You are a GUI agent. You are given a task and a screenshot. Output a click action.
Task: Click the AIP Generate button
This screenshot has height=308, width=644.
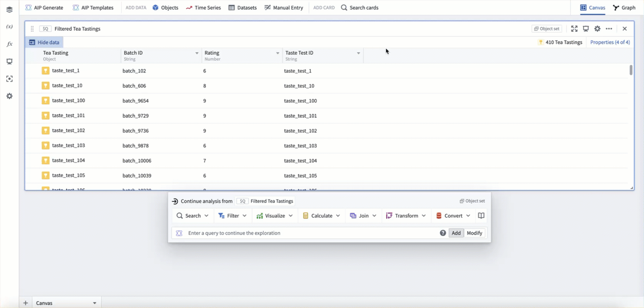click(x=44, y=8)
